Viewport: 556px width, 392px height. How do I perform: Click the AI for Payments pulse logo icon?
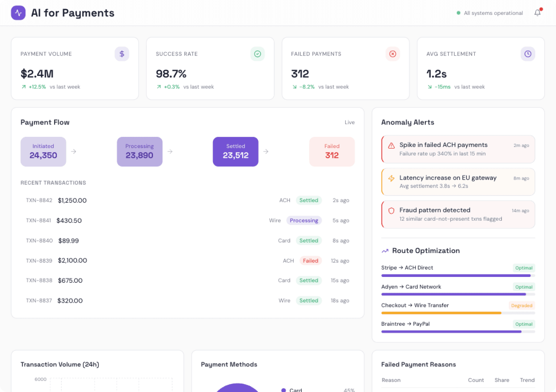tap(18, 13)
